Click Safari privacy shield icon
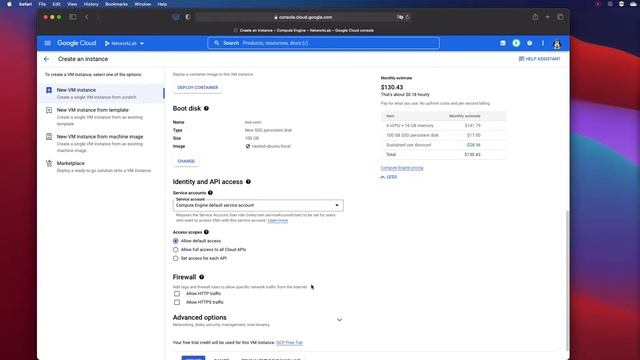 188,17
